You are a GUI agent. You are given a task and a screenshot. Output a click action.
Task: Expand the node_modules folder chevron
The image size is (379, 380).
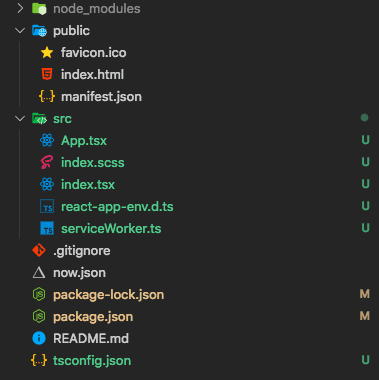tap(20, 8)
